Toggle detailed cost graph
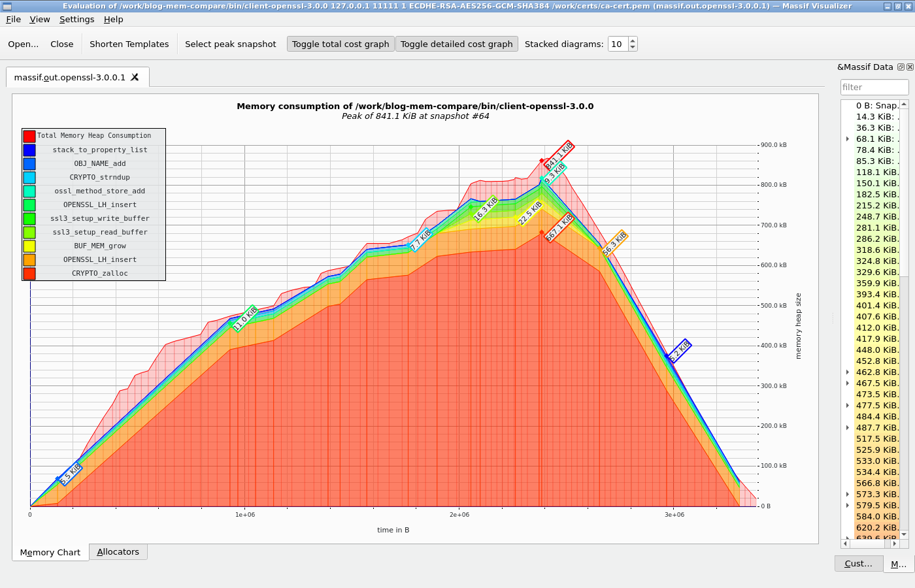The height and width of the screenshot is (588, 915). [x=457, y=44]
